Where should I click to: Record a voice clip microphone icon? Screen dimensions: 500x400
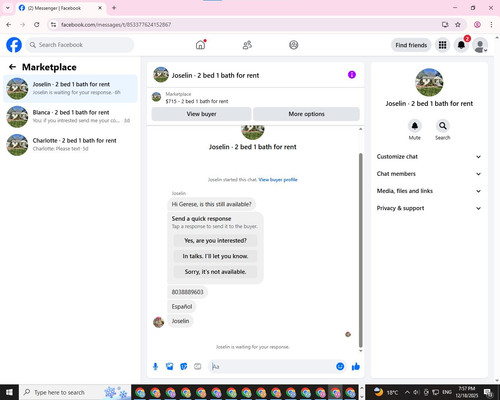click(x=155, y=367)
